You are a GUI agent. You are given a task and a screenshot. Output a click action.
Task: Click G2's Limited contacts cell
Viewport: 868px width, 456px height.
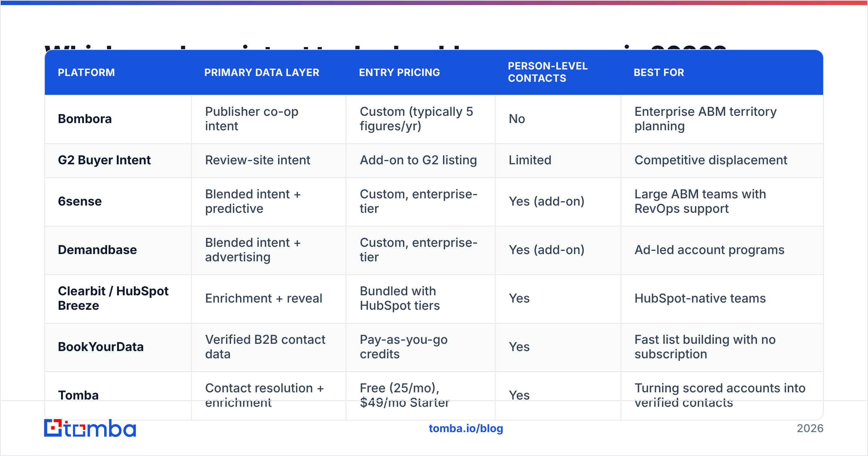click(558, 160)
